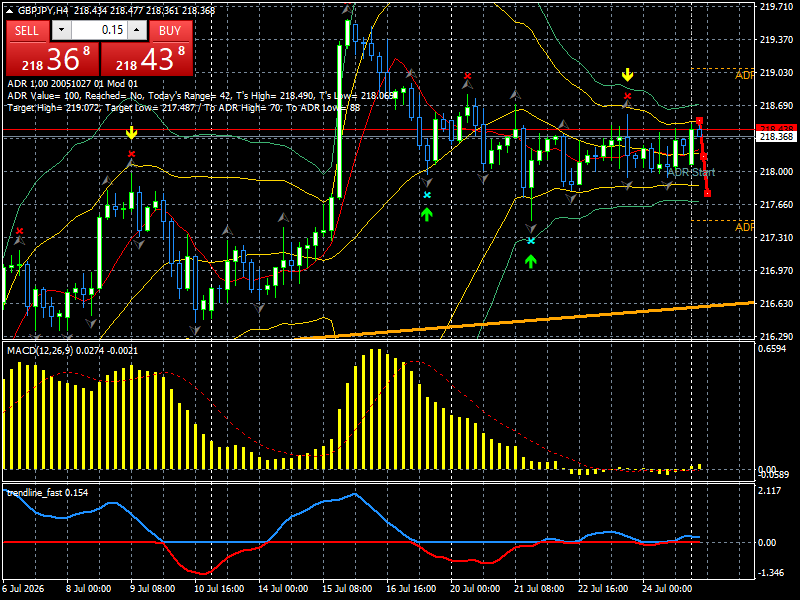
Task: Click the 15 Jul 08:00 time label
Action: (347, 589)
